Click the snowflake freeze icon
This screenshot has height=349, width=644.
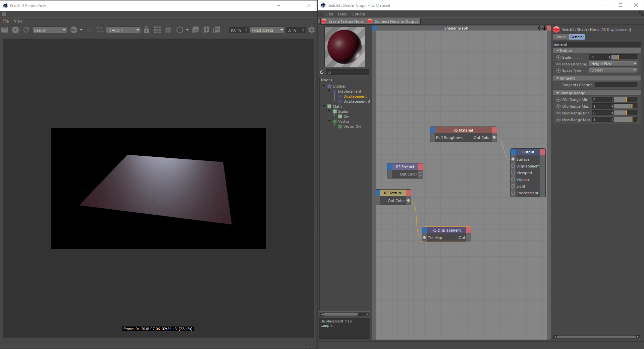point(168,30)
